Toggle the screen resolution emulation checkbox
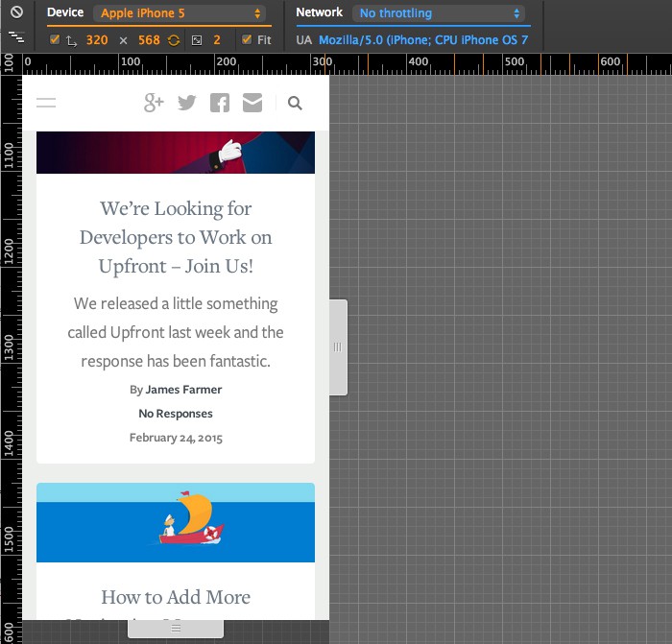Screen dimensions: 672x644 tap(55, 39)
